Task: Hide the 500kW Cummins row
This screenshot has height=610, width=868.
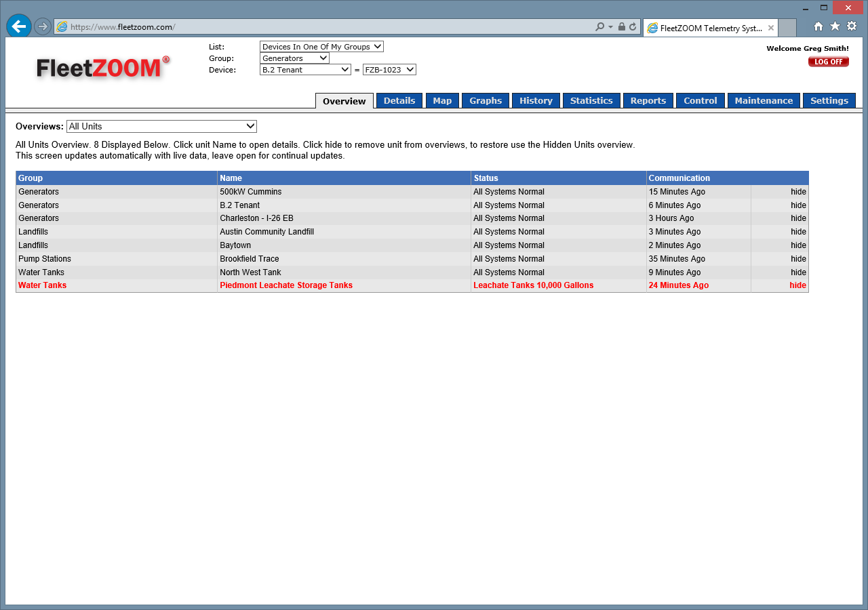Action: (798, 192)
